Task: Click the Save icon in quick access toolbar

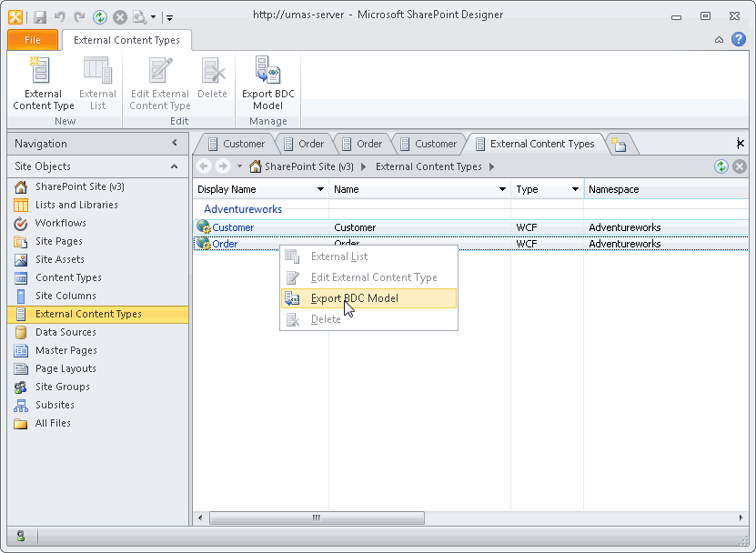Action: tap(40, 16)
